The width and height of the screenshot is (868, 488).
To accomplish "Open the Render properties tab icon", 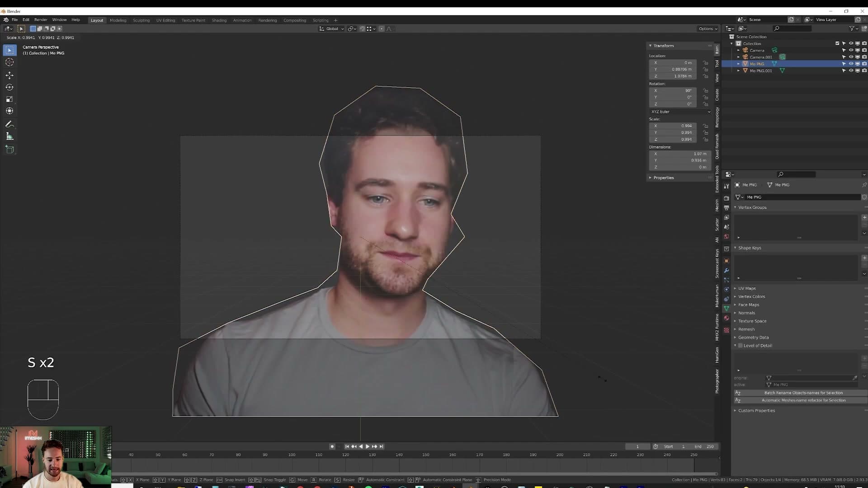I will (x=726, y=198).
